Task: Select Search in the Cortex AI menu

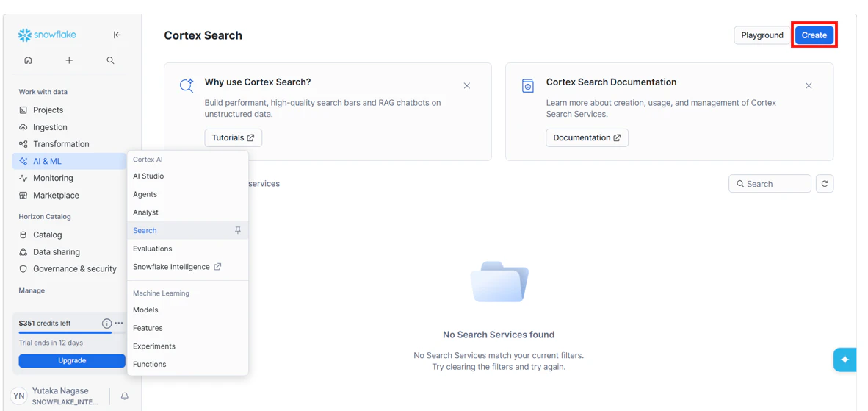Action: [x=188, y=230]
